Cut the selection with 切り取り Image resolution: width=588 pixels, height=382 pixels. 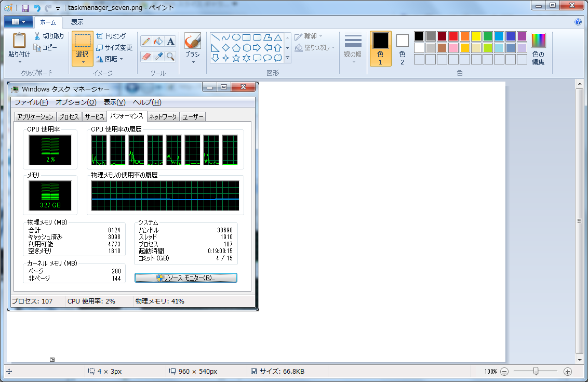49,36
